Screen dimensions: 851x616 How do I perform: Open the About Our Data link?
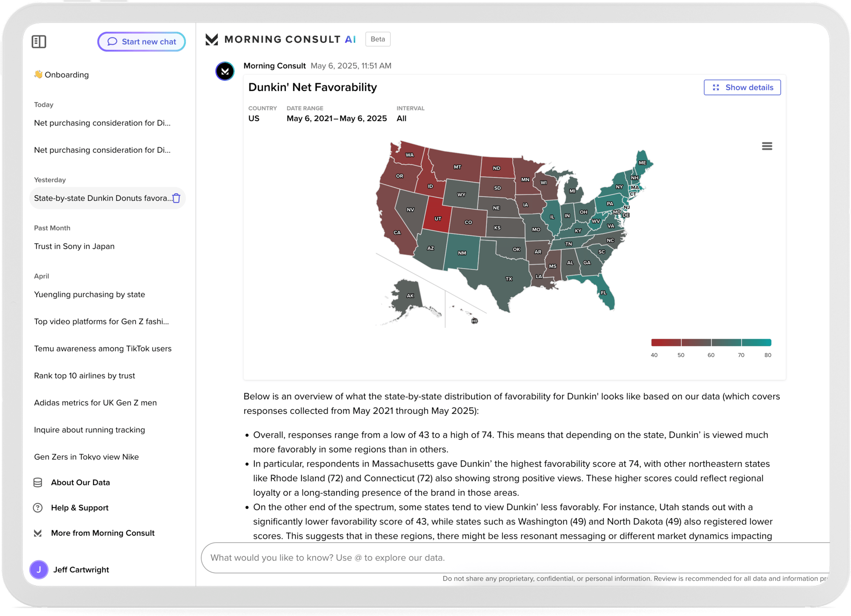click(x=80, y=482)
